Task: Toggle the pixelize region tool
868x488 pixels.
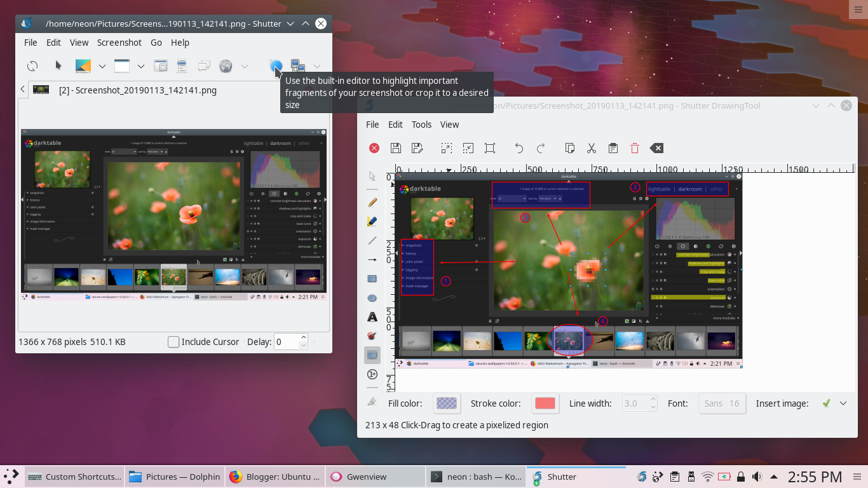Action: [372, 355]
